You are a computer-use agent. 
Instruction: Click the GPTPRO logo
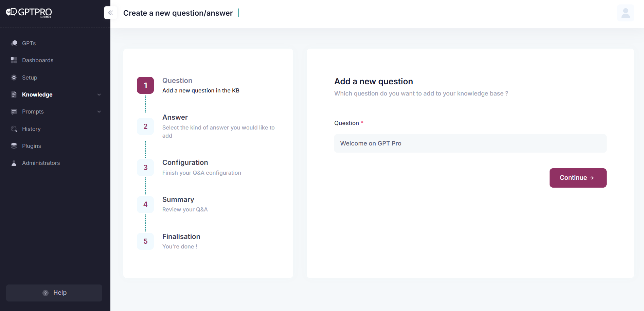29,12
